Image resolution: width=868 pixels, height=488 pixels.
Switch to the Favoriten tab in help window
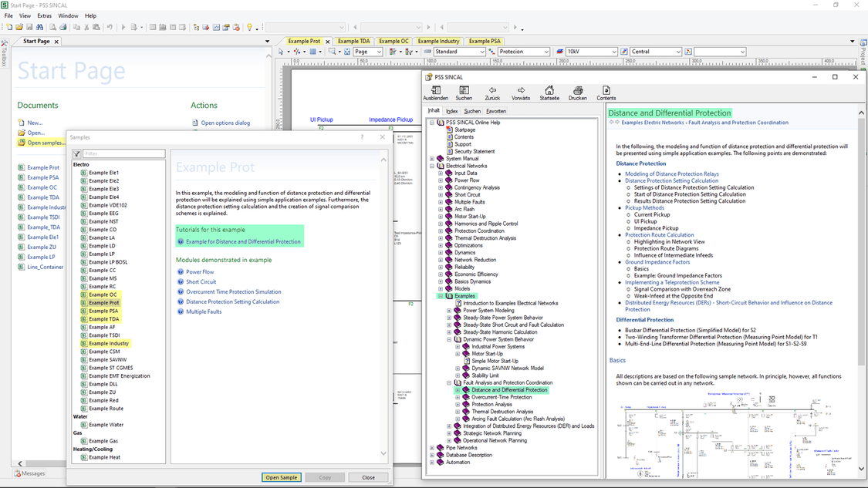point(496,111)
